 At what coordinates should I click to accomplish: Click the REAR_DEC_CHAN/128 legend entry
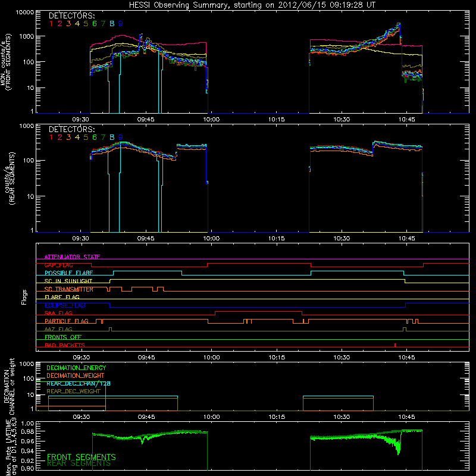(x=79, y=383)
